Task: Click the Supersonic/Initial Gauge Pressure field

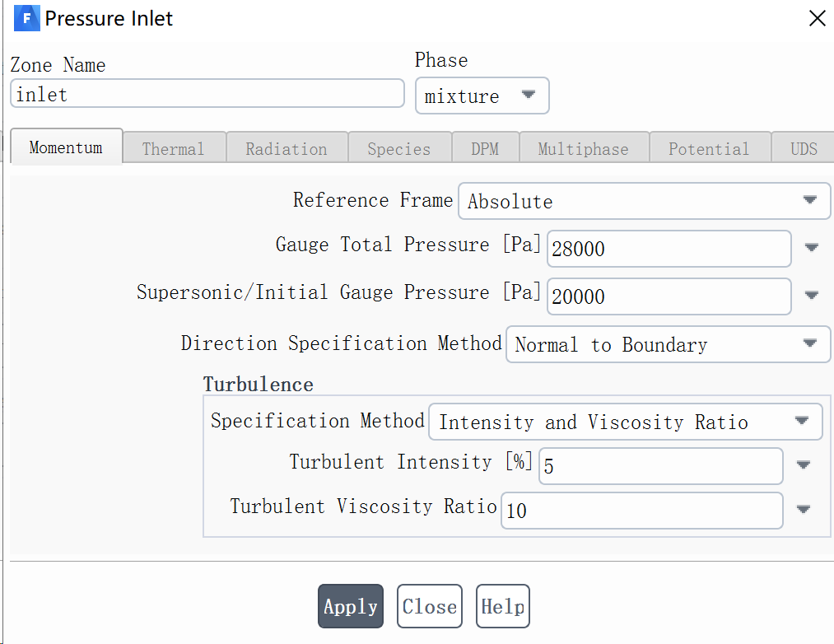Action: (669, 296)
